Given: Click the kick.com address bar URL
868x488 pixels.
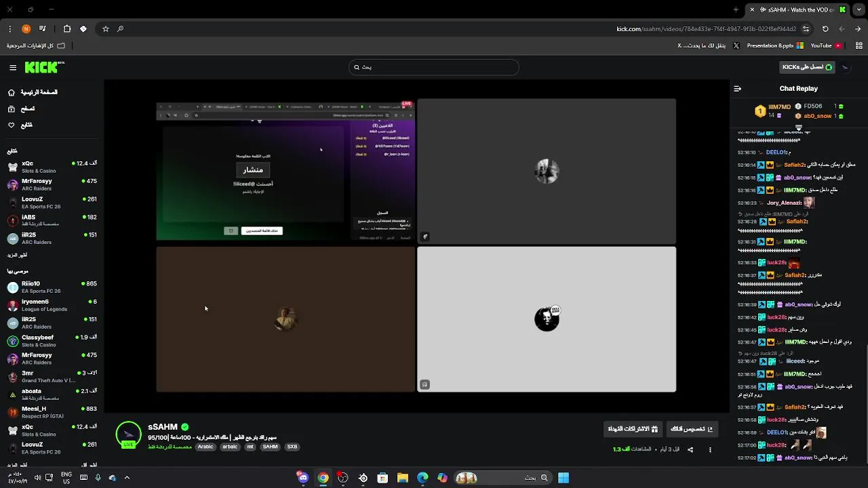Looking at the screenshot, I should point(706,29).
